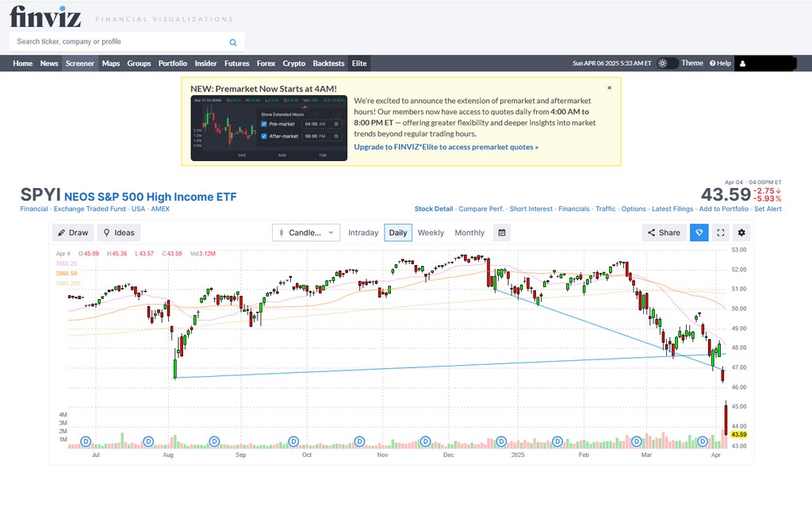This screenshot has width=812, height=507.
Task: Toggle the Pre-market checkbox in the promo image
Action: [x=264, y=124]
